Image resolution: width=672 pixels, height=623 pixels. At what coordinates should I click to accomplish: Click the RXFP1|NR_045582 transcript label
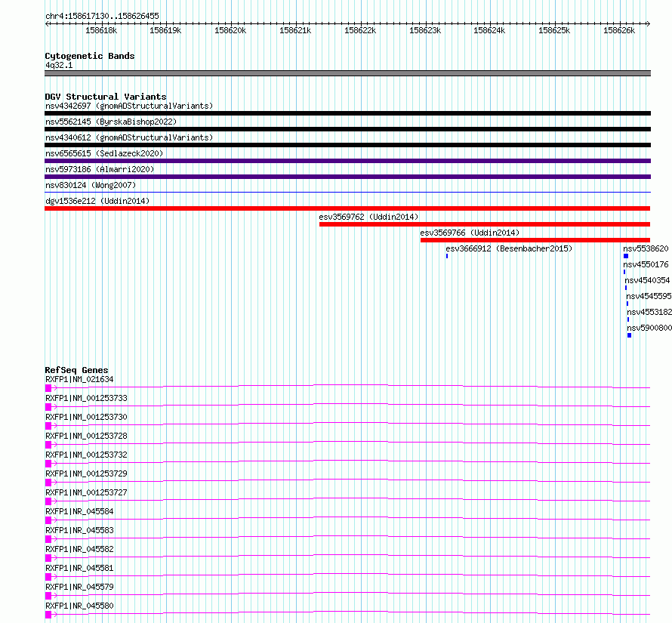[80, 549]
